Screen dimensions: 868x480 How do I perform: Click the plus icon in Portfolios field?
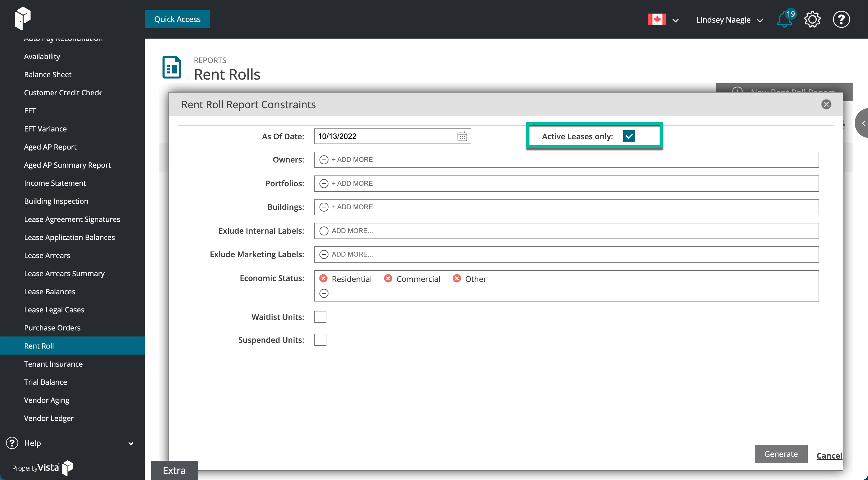pos(324,183)
